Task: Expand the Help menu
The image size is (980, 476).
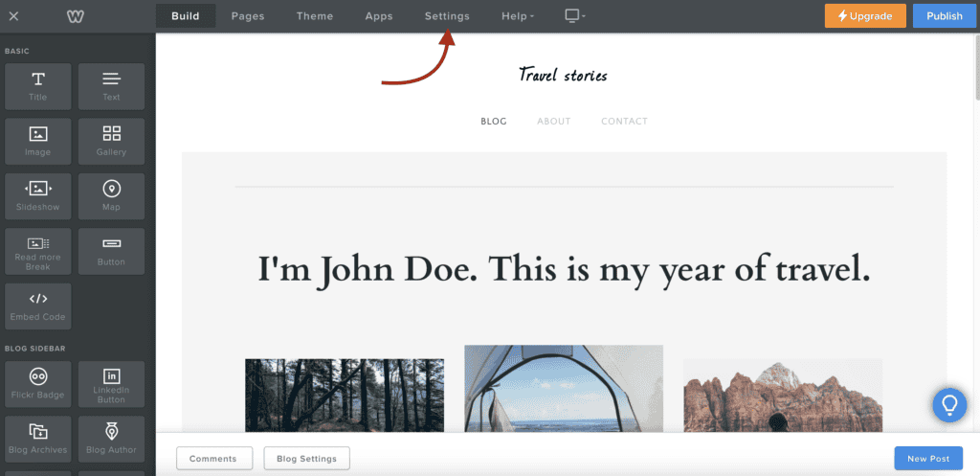Action: [x=518, y=16]
